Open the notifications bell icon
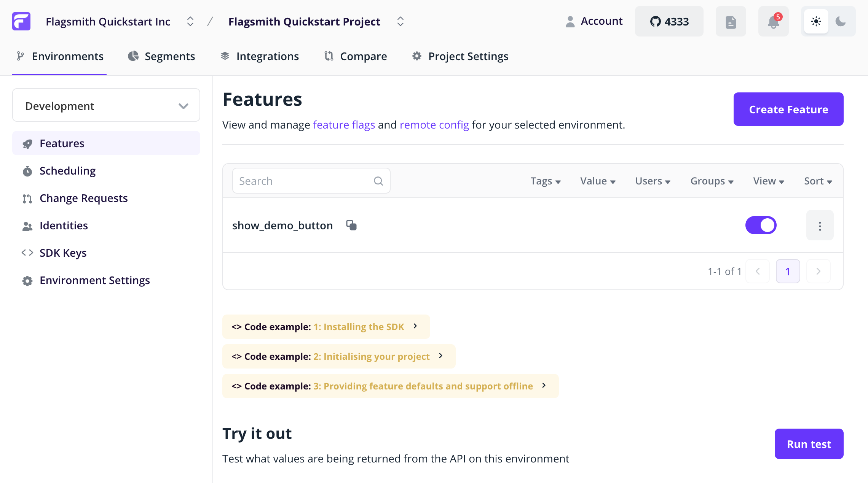 (x=773, y=22)
